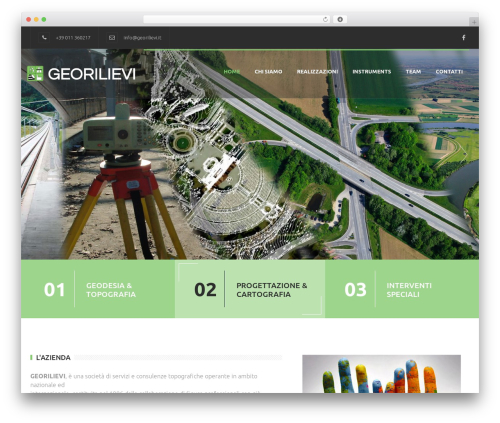The width and height of the screenshot is (500, 423).
Task: Open the CONTATTI menu item
Action: [x=449, y=72]
